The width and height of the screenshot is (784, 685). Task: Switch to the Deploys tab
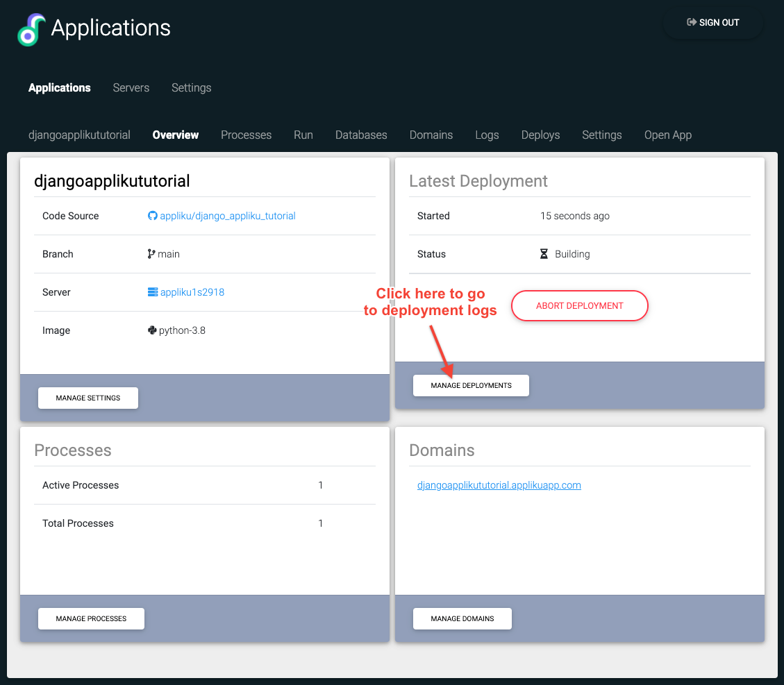(540, 135)
